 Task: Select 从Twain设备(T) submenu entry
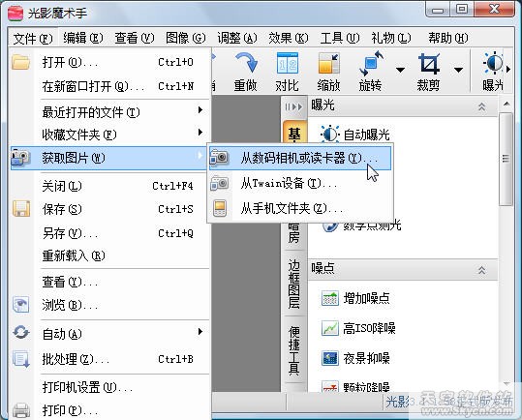[299, 183]
